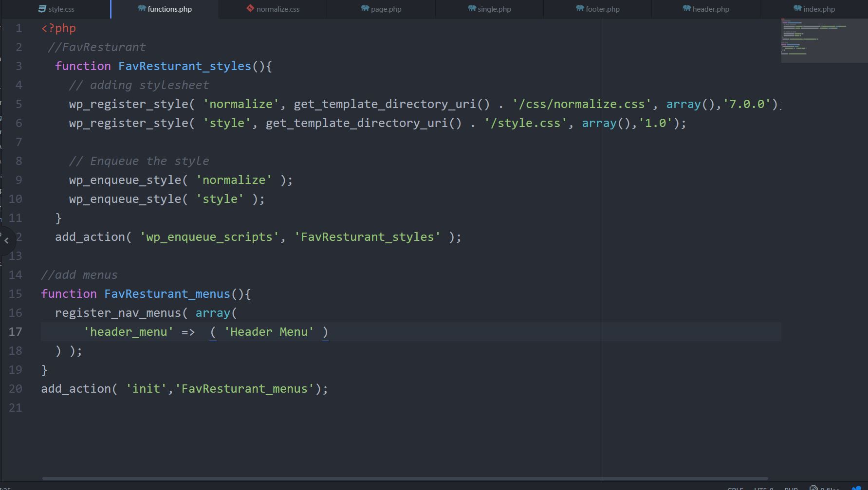The height and width of the screenshot is (490, 868).
Task: Click the 'FavResturant_styles' function name on line 3
Action: coord(185,66)
